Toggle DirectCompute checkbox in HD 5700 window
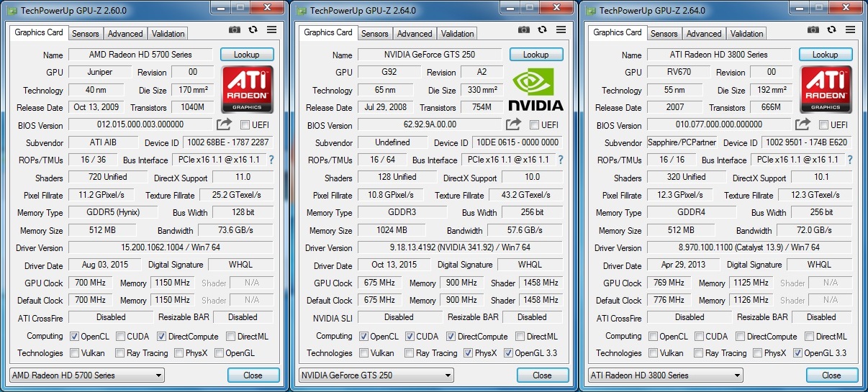This screenshot has width=868, height=392. [x=161, y=336]
